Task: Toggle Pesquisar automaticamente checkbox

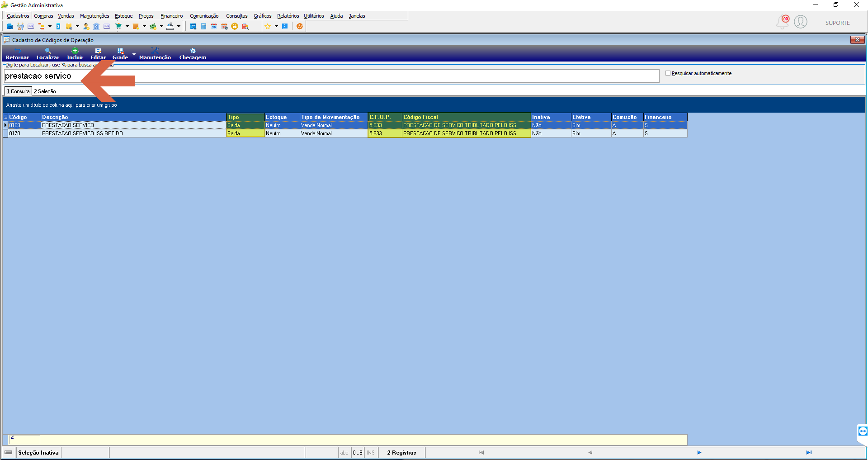Action: coord(668,73)
